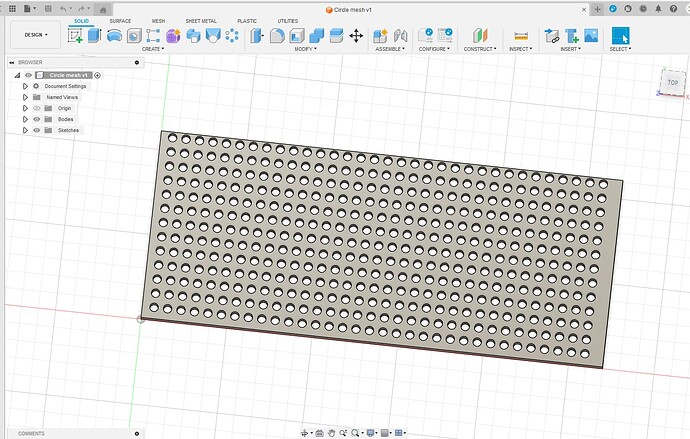
Task: Click the TOP face of the ViewCube
Action: pyautogui.click(x=673, y=82)
